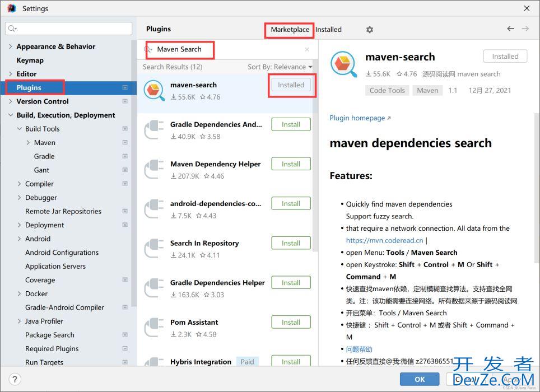Open the 问题帮助 link
The height and width of the screenshot is (392, 540).
point(359,349)
